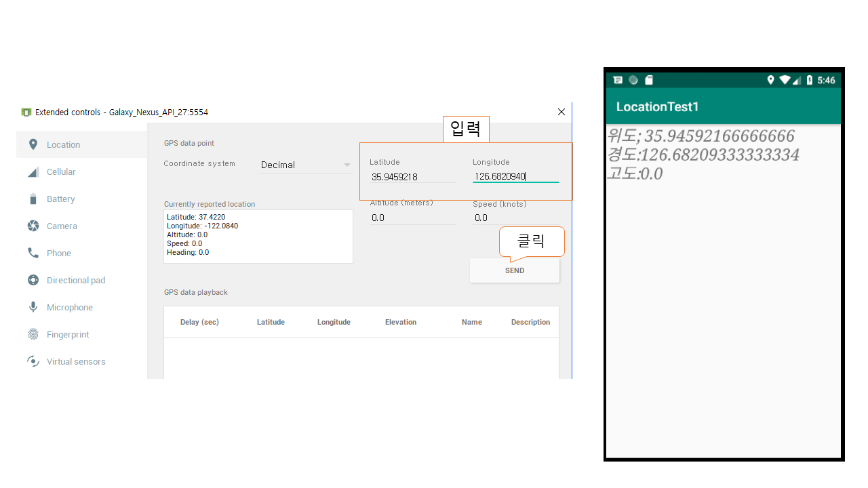
Task: Click the Camera shutter icon
Action: click(x=33, y=226)
